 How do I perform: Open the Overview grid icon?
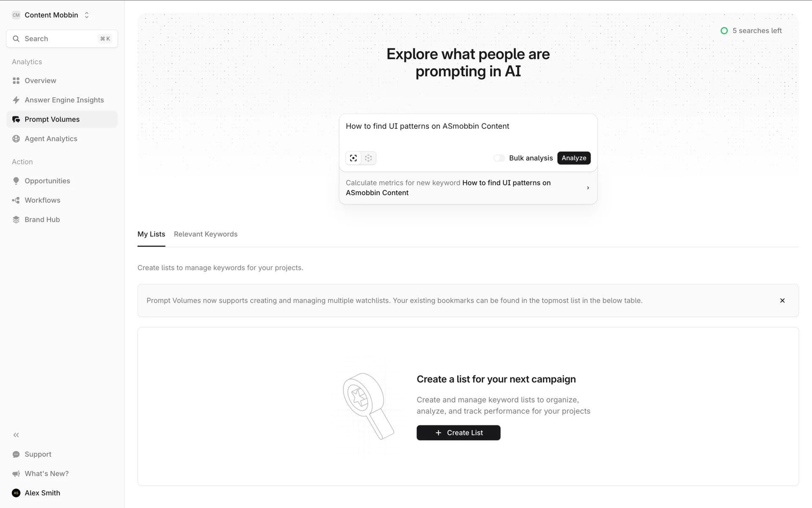(x=16, y=80)
